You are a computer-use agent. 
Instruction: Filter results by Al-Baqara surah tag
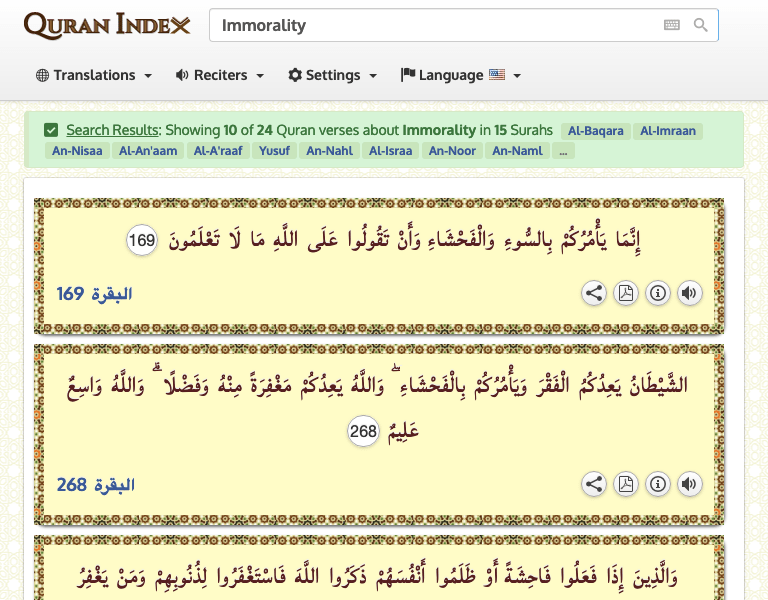point(595,130)
